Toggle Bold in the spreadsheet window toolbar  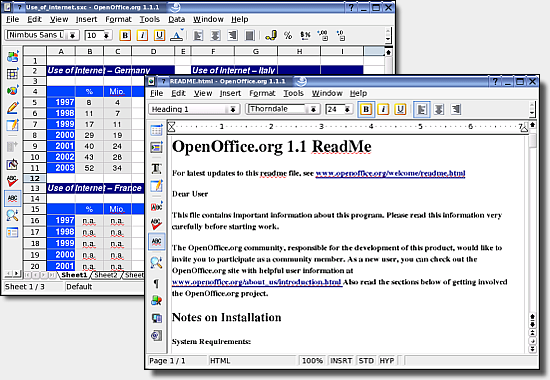pos(125,35)
